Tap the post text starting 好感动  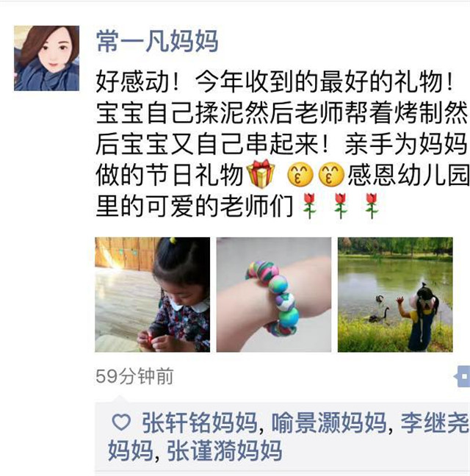click(282, 144)
